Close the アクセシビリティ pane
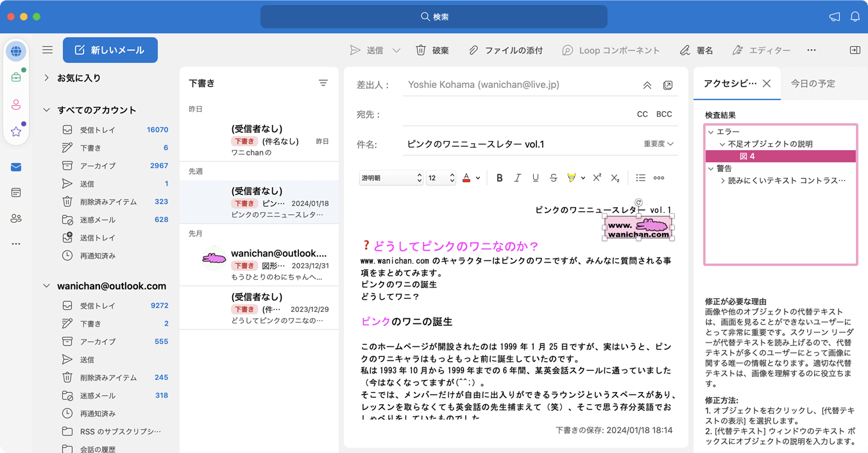This screenshot has width=868, height=453. click(x=767, y=83)
